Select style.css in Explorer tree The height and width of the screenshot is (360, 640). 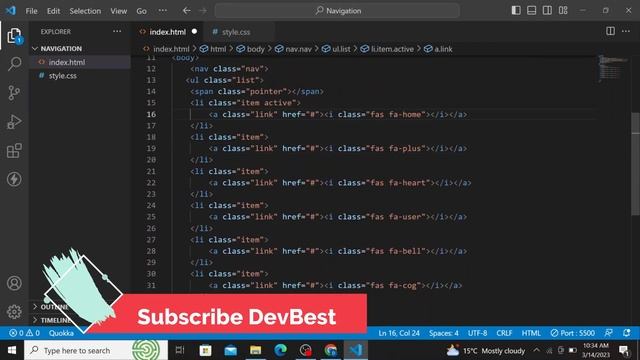80,76
